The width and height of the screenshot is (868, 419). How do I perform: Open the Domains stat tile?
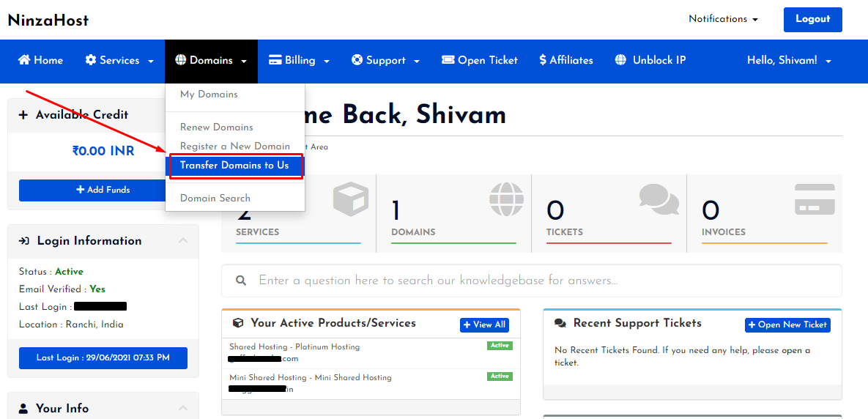[x=453, y=213]
